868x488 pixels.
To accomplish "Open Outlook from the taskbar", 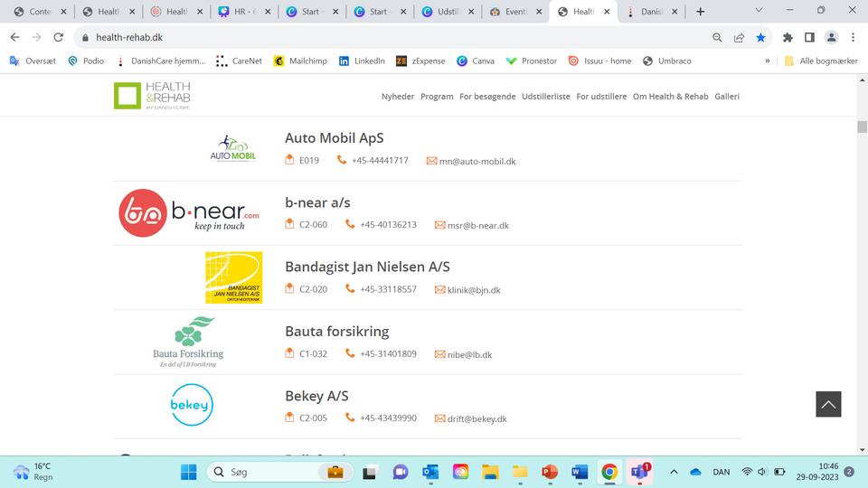I will [430, 472].
